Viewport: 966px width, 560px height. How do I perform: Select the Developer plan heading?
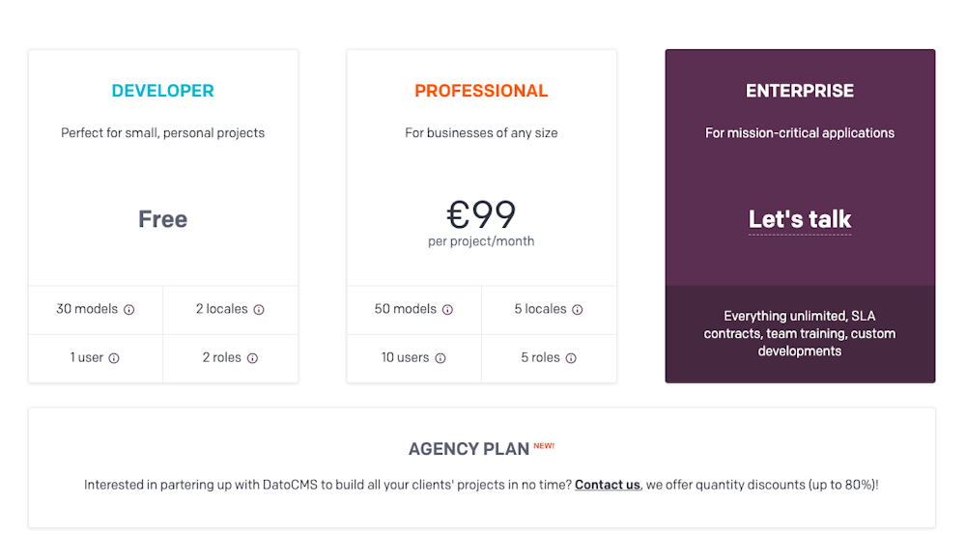click(x=162, y=91)
